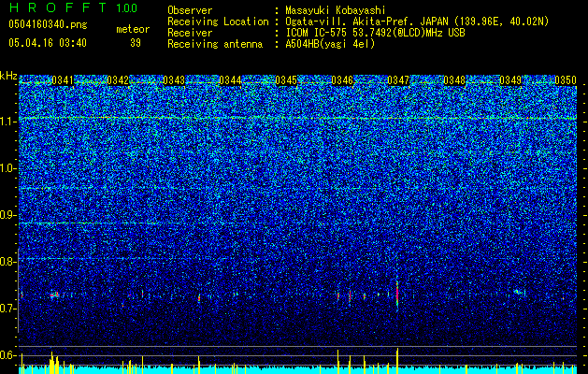Screen dimensions: 588x374
Task: Click the 0349 time marker
Action: [x=510, y=80]
